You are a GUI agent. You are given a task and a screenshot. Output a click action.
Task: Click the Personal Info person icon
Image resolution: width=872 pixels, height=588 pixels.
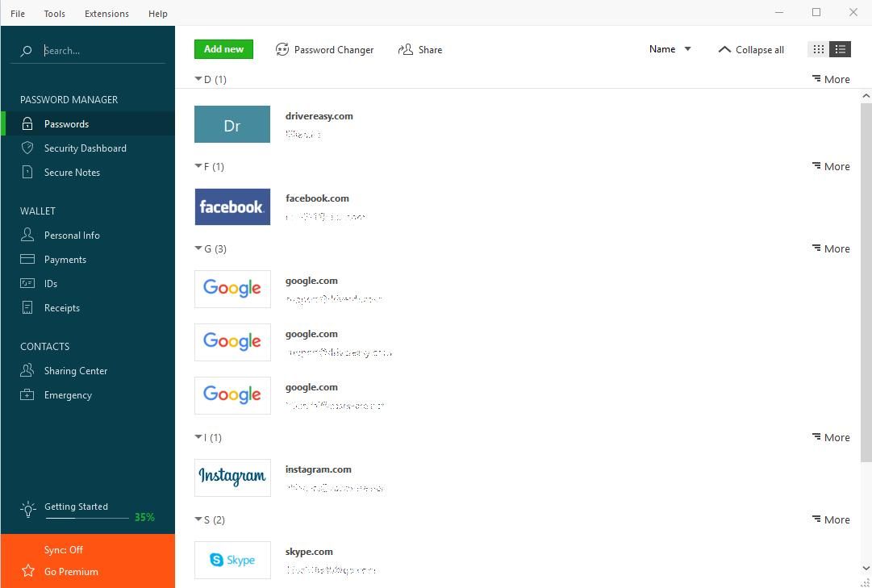tap(27, 236)
